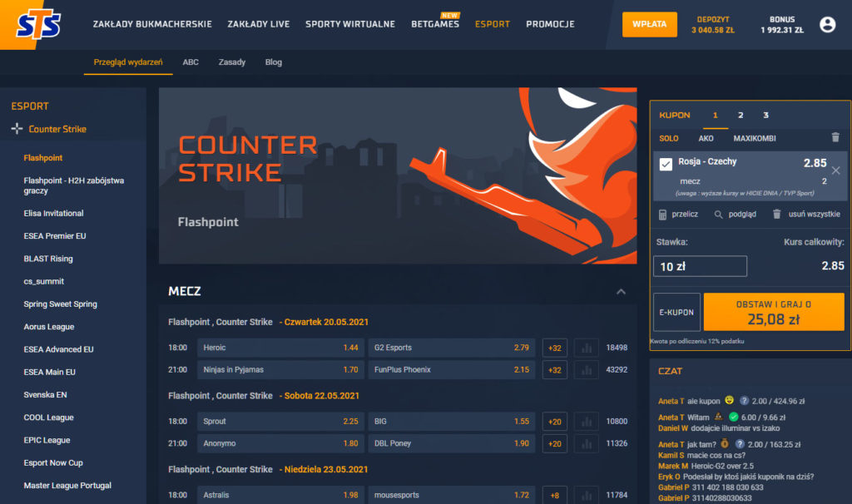
Task: Remove the Rosja - Czechy bet with X
Action: tap(835, 170)
